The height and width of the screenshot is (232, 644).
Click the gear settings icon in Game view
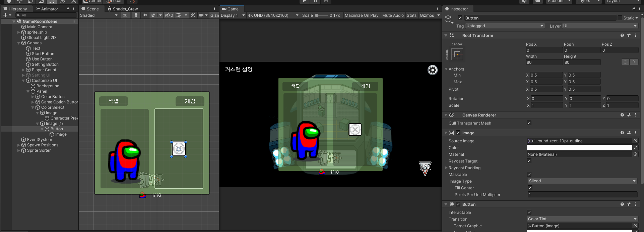pyautogui.click(x=433, y=70)
